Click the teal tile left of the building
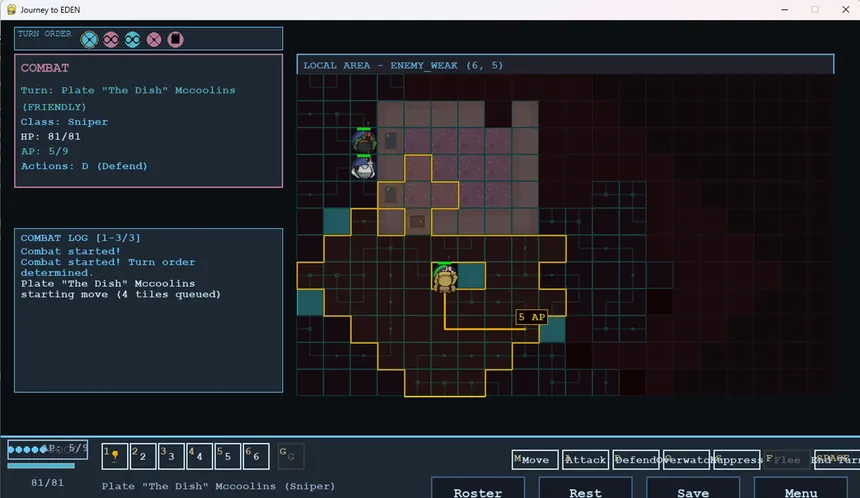860x498 pixels. point(337,222)
